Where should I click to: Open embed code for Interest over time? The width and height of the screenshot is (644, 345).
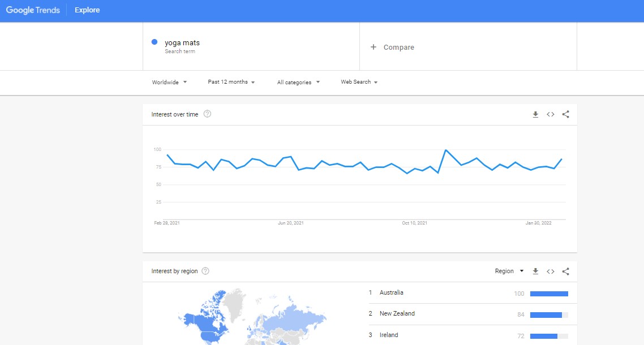tap(551, 115)
